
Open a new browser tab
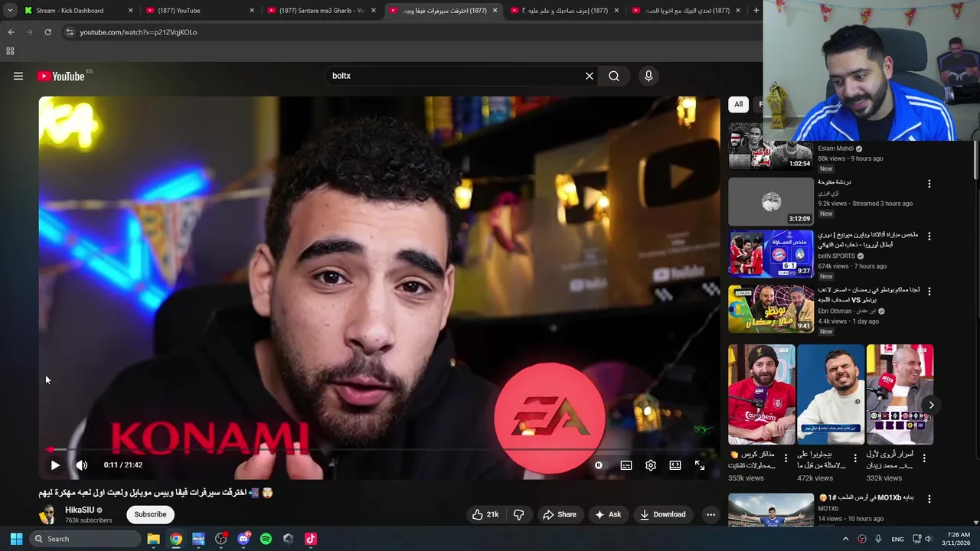pyautogui.click(x=756, y=11)
